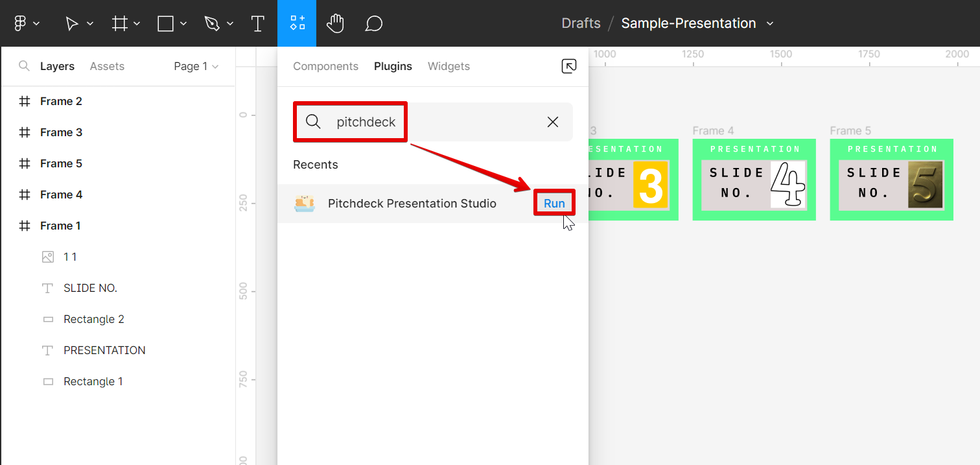Expand the Page 1 dropdown
Screen dimensions: 980x465
[x=196, y=66]
